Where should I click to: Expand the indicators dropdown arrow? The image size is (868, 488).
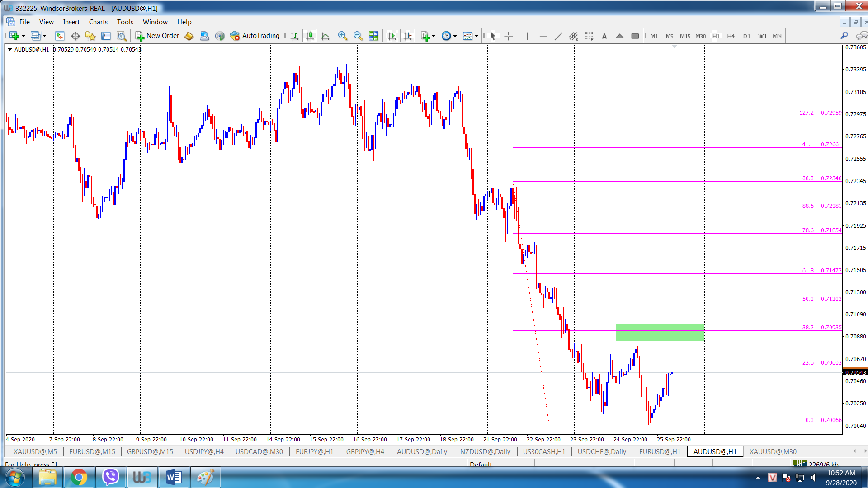tap(434, 36)
